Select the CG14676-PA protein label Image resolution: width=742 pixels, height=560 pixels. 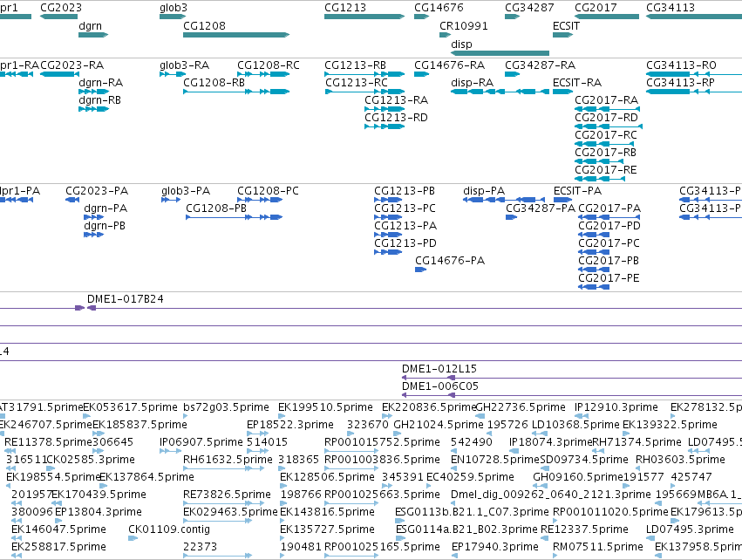450,261
